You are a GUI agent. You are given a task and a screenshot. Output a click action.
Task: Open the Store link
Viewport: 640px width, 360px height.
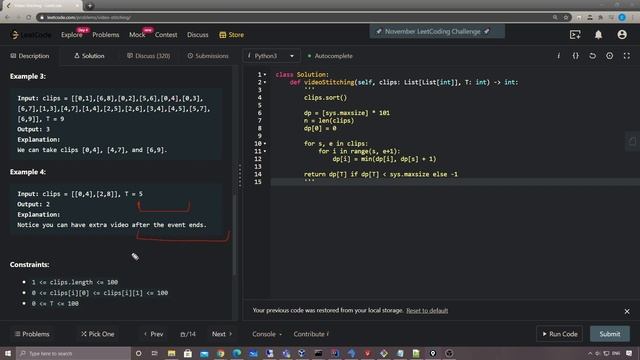click(x=232, y=35)
